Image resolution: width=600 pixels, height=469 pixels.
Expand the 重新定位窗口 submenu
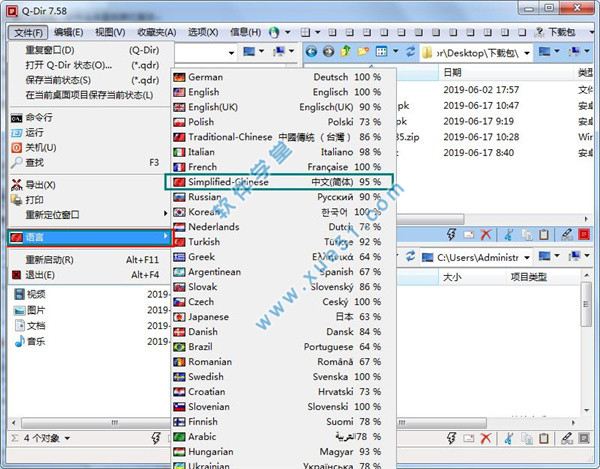coord(90,215)
